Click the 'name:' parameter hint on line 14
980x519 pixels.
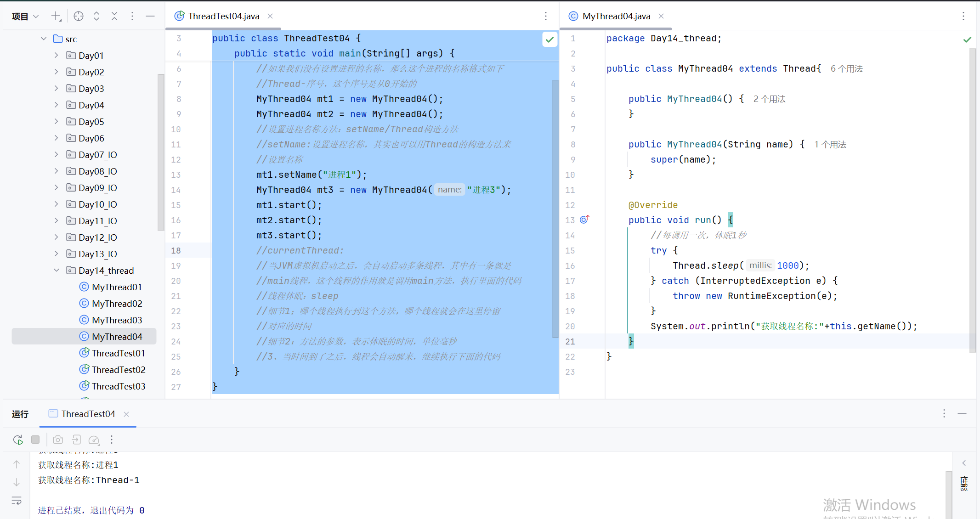[x=449, y=190]
